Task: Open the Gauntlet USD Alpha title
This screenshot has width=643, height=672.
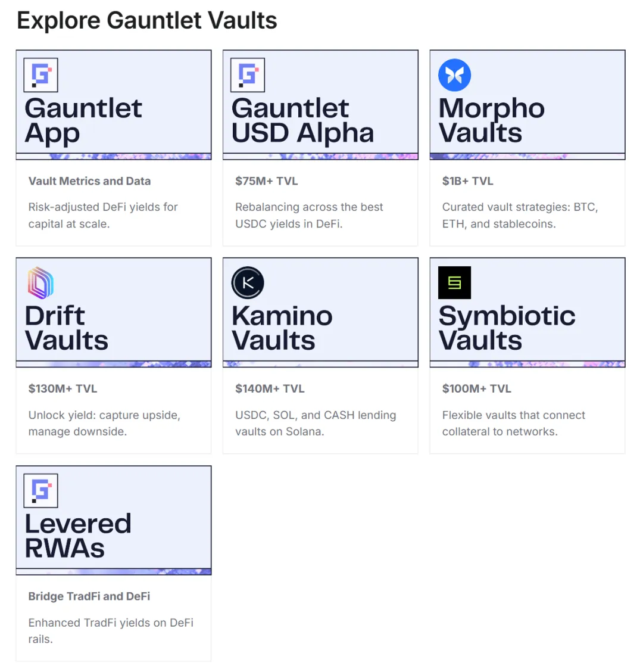Action: coord(302,121)
